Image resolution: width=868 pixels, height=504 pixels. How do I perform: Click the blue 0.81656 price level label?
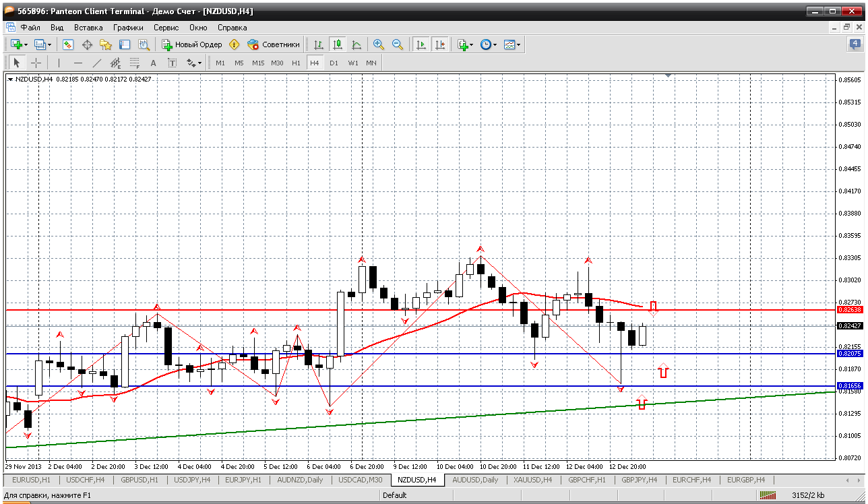[848, 386]
